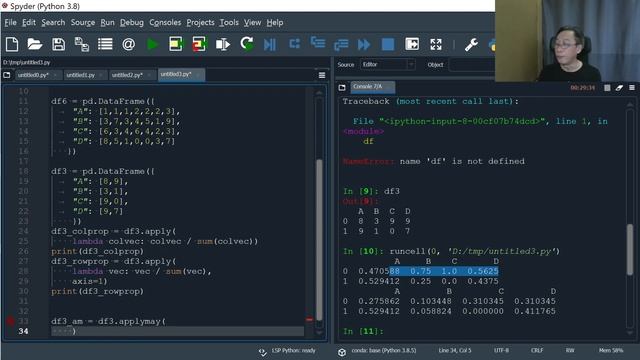Run the selection or current line

coord(223,44)
